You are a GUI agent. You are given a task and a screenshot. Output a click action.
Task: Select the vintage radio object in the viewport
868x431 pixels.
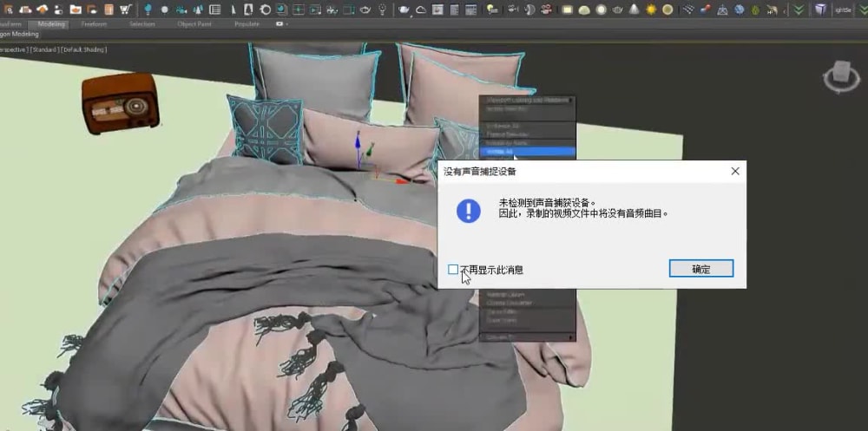121,103
